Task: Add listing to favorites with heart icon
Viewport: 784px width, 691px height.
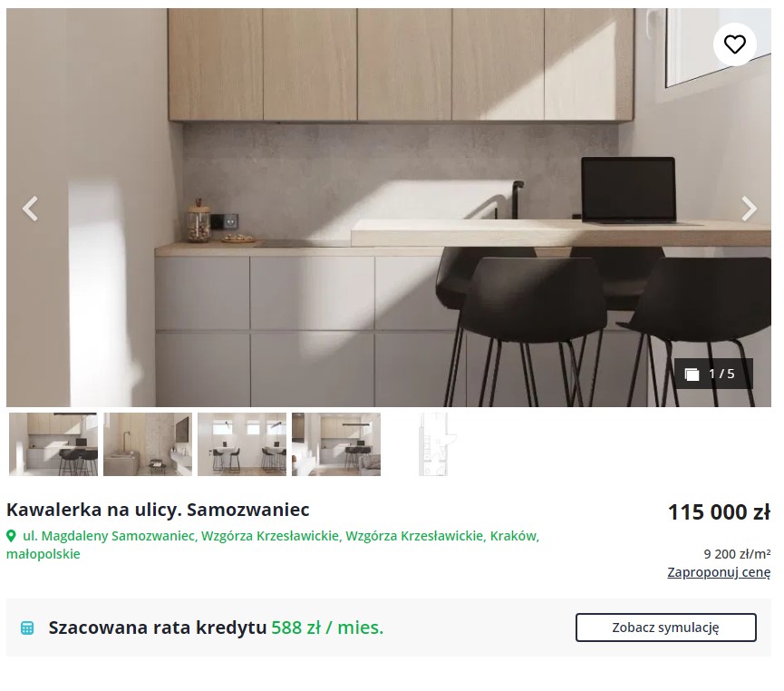Action: [x=734, y=44]
